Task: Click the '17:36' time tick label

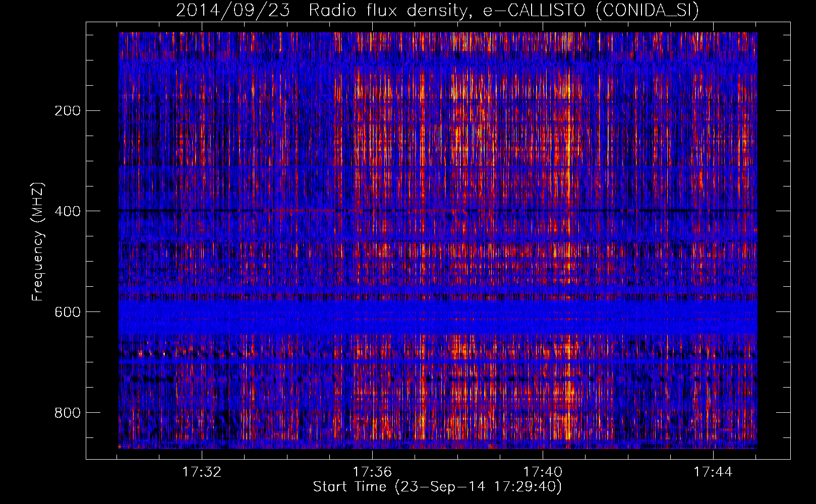Action: coord(372,472)
